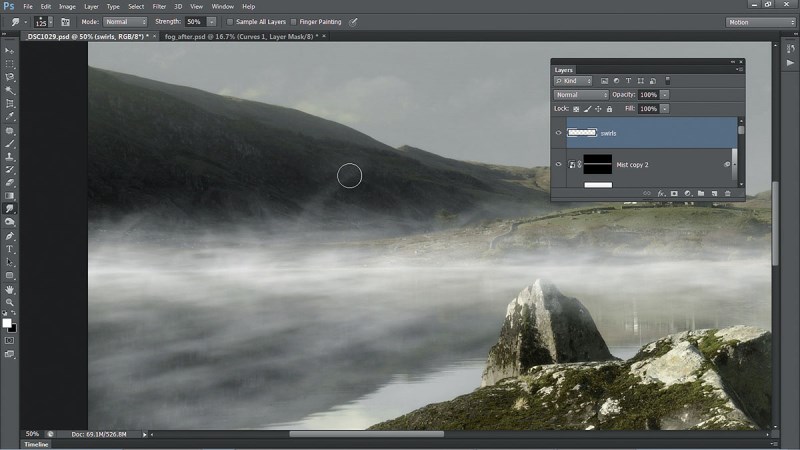Screen dimensions: 800x450
Task: Choose the Zoom tool
Action: tap(10, 303)
